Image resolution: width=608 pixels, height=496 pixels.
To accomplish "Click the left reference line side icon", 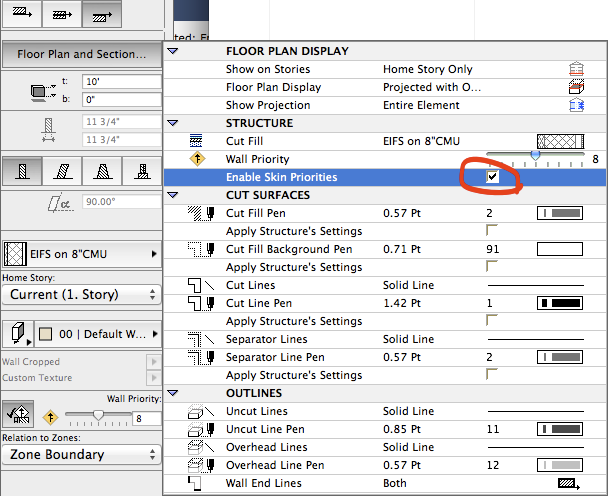I will pyautogui.click(x=22, y=14).
